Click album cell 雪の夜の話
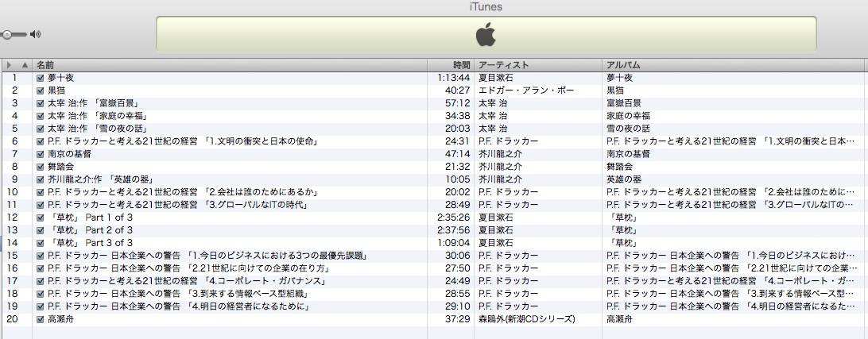Image resolution: width=868 pixels, height=339 pixels. coord(628,129)
